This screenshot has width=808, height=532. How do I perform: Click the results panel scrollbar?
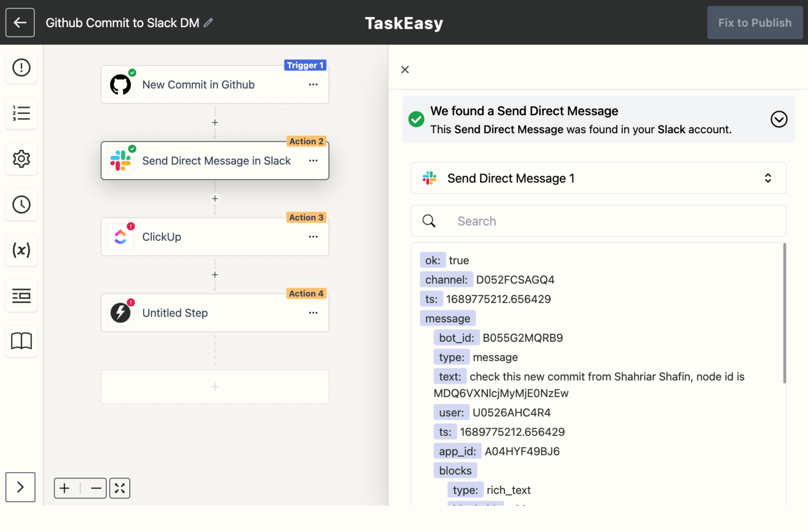784,313
